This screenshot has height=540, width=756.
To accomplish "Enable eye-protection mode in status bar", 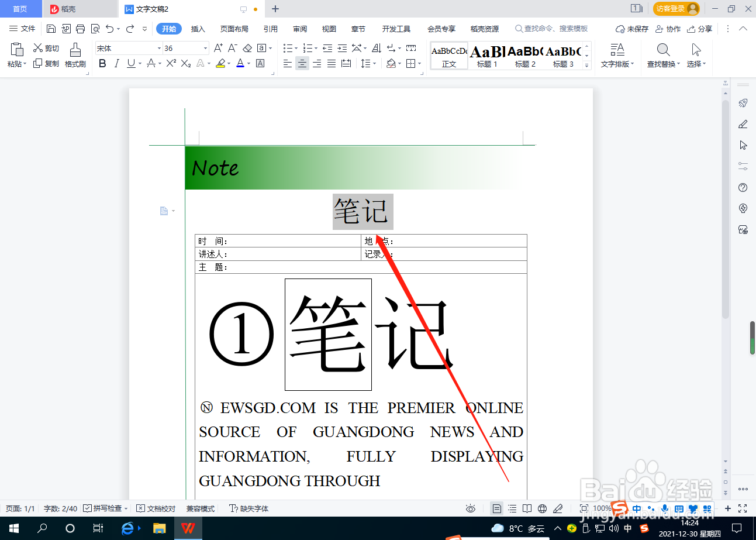I will pyautogui.click(x=471, y=508).
